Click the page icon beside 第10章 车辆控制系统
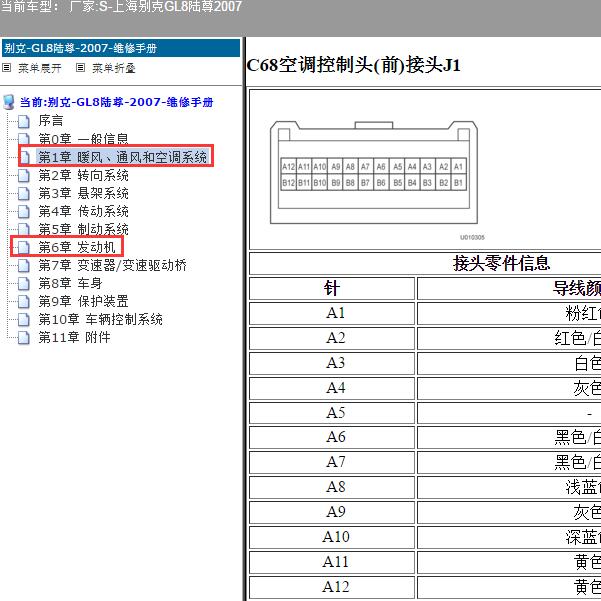The width and height of the screenshot is (601, 601). [x=24, y=320]
